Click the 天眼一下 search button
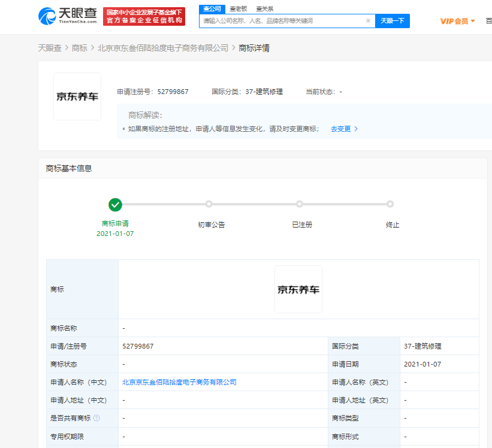This screenshot has width=492, height=448. coord(392,21)
